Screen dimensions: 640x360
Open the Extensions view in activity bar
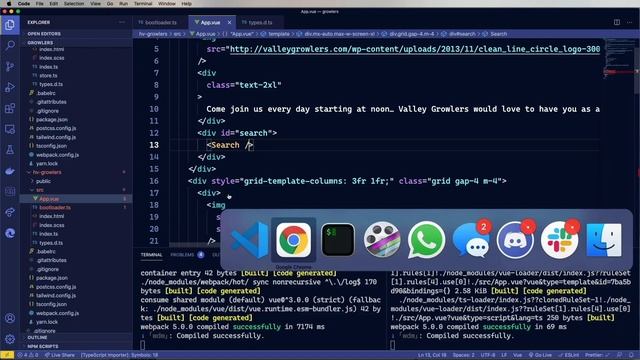pyautogui.click(x=10, y=108)
